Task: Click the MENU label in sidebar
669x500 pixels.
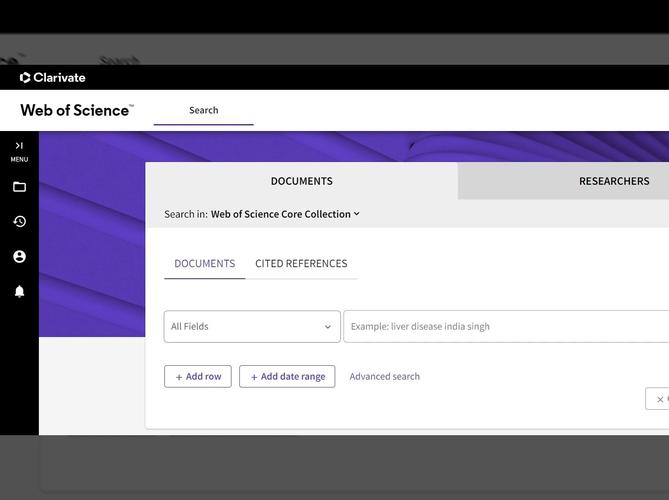Action: pyautogui.click(x=19, y=160)
